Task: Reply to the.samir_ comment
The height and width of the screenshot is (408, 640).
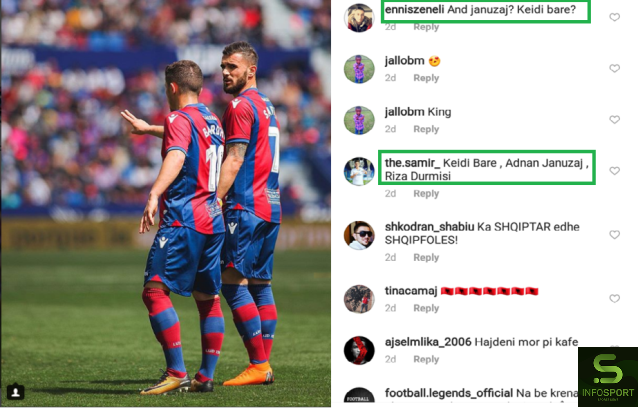Action: [x=426, y=193]
